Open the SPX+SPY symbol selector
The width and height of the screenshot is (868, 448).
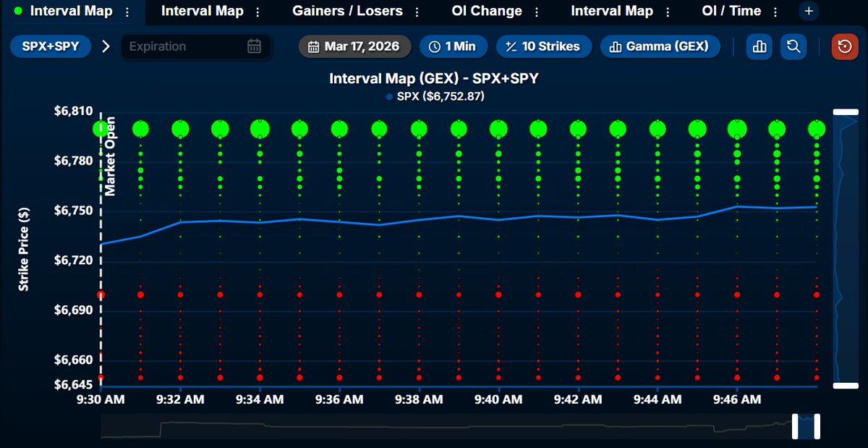pyautogui.click(x=51, y=46)
